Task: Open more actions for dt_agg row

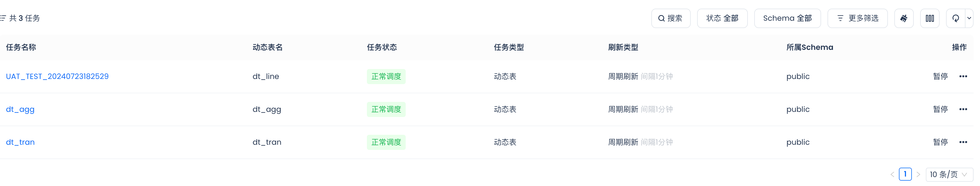Action: (963, 109)
